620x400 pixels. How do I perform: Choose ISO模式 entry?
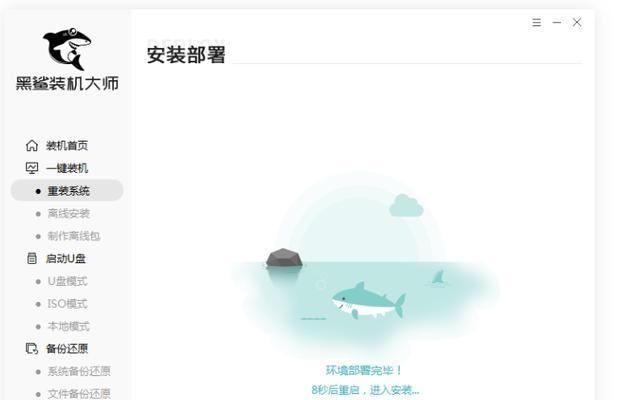(x=67, y=304)
